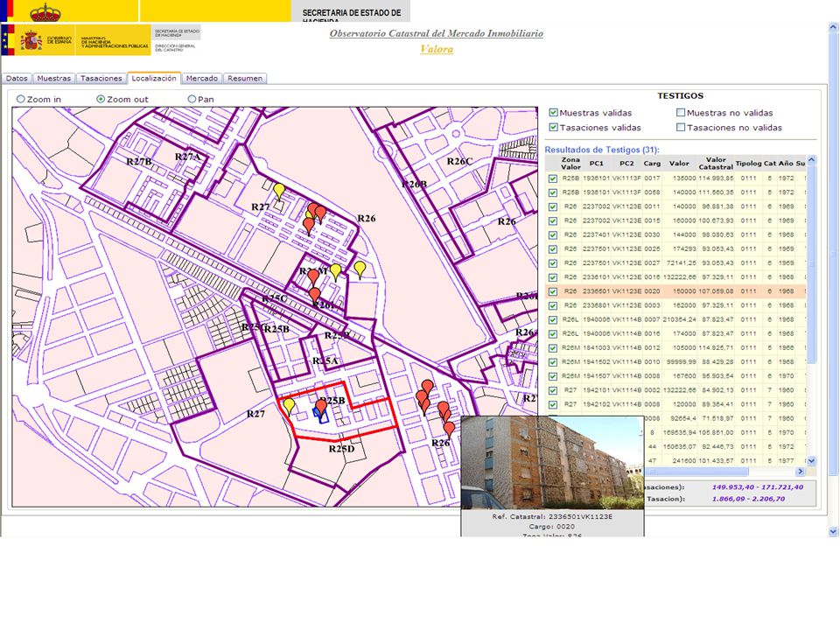Click range value 149.953,40 - 171.721,40
Viewport: 840px width, 630px height.
point(758,487)
